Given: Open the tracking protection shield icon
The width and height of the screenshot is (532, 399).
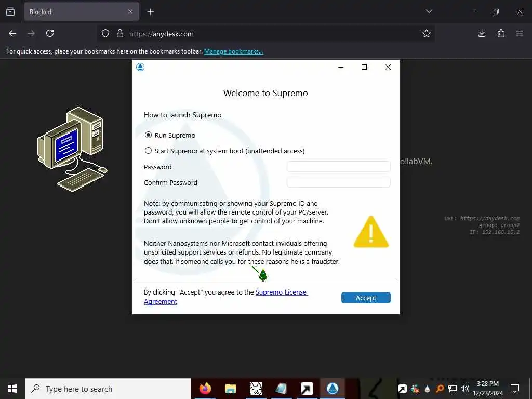Looking at the screenshot, I should [x=105, y=34].
